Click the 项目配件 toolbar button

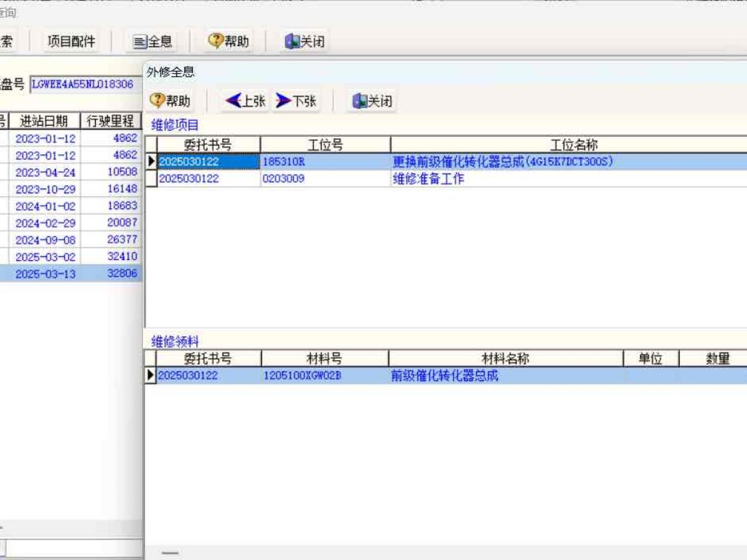click(72, 42)
